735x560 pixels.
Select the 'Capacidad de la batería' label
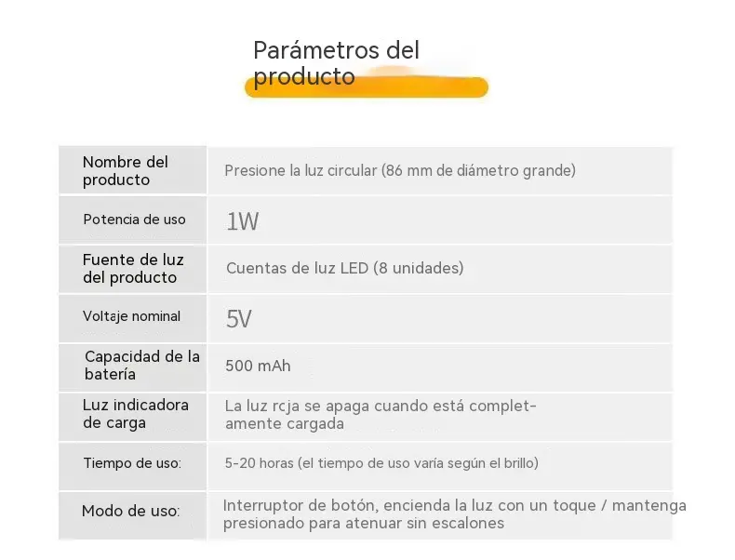point(142,366)
